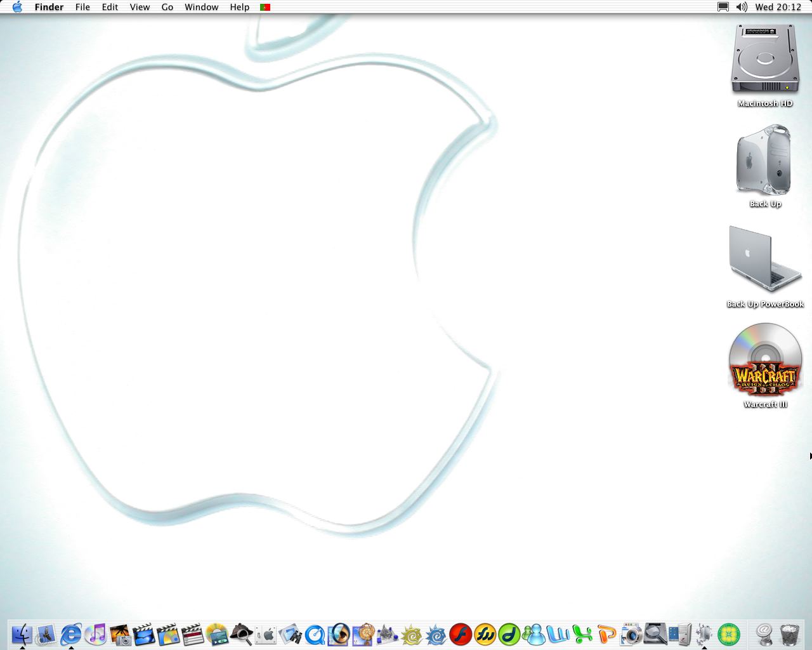Viewport: 812px width, 650px height.
Task: Open Finder from the Dock
Action: tap(22, 634)
